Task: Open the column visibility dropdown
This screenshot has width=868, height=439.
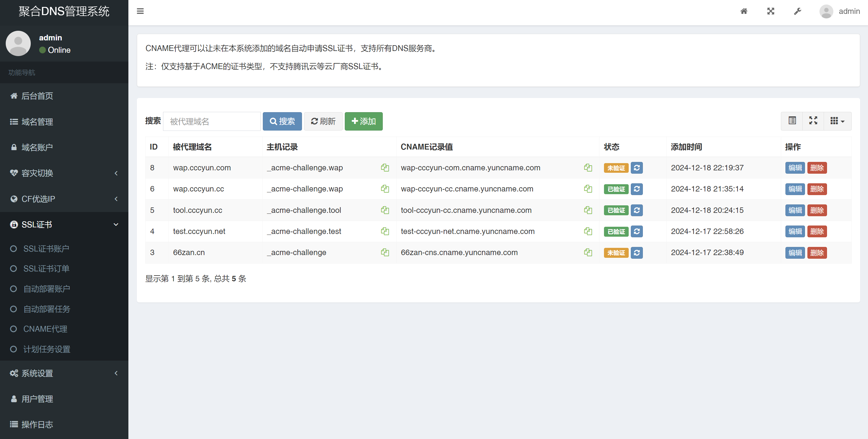Action: click(x=837, y=121)
